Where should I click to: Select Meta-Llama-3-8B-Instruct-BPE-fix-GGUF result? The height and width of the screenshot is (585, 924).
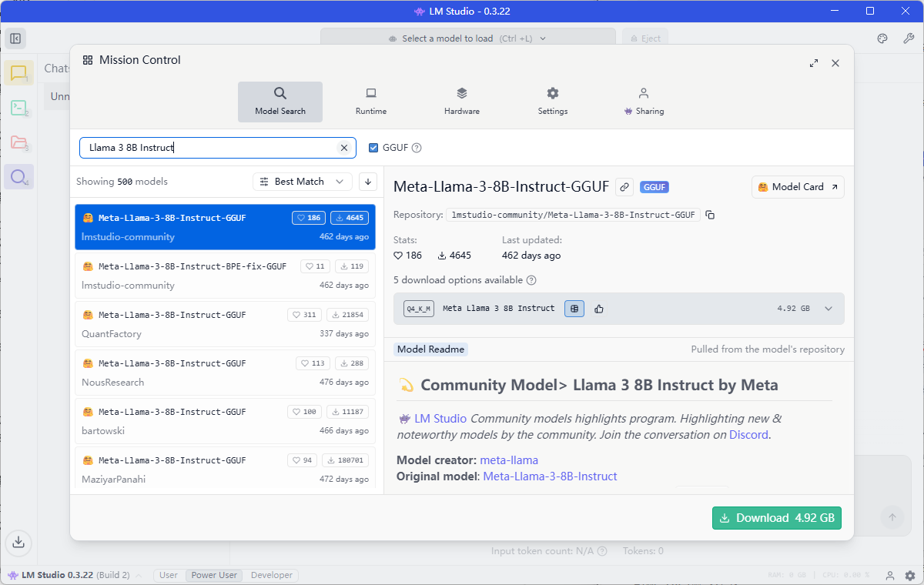pos(225,276)
